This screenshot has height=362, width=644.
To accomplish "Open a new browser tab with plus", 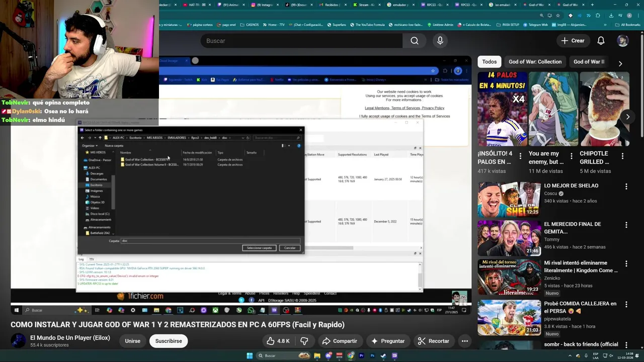I will [x=592, y=5].
